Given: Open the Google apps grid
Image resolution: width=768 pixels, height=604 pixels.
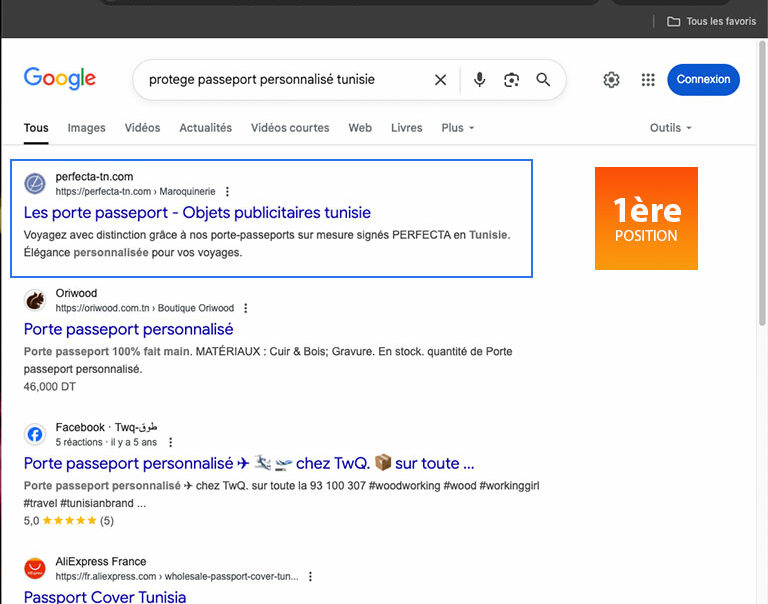Looking at the screenshot, I should [x=648, y=80].
